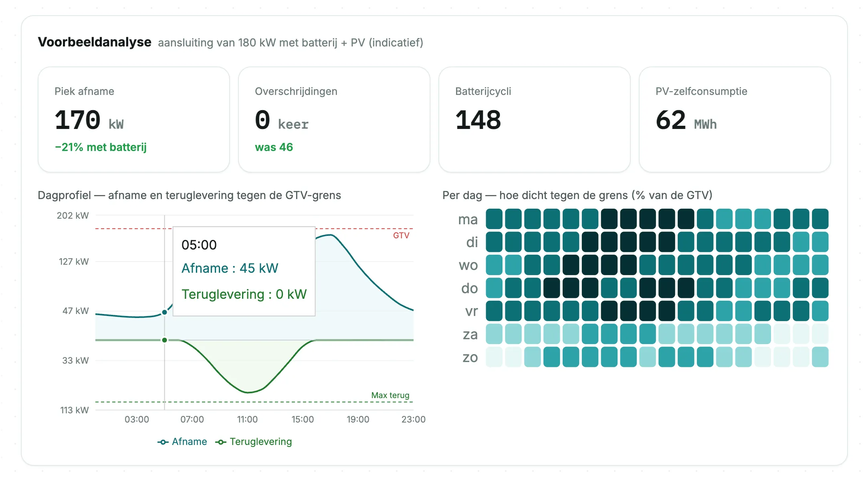
Task: Select the first heatmap cell in the za row
Action: coord(494,334)
